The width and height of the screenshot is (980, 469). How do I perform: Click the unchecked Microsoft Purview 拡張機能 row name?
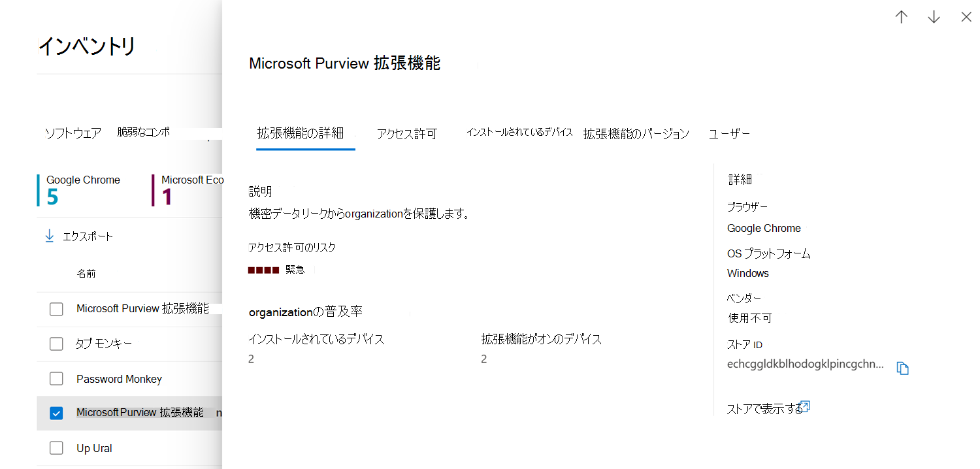[142, 308]
